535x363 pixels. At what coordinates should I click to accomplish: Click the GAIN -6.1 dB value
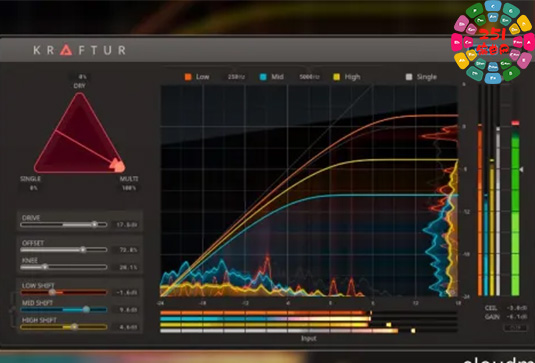coord(517,317)
